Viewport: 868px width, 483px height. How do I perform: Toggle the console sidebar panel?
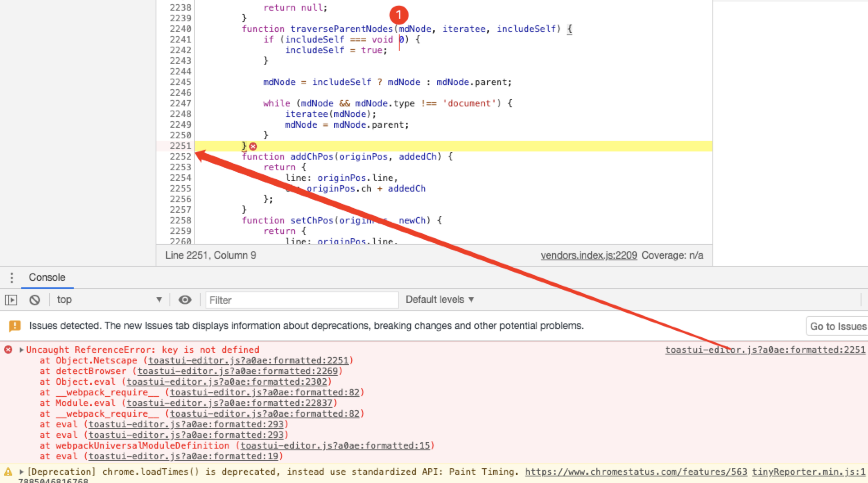pos(12,300)
